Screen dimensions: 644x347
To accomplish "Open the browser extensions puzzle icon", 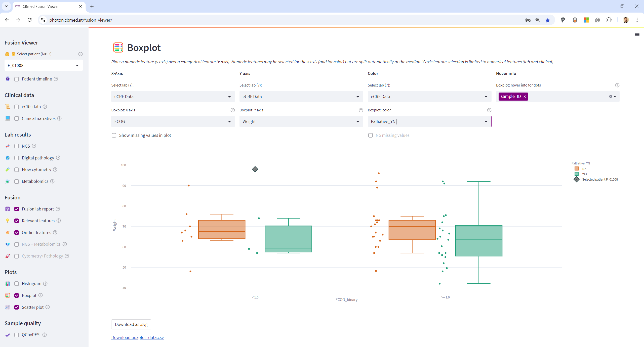I will click(609, 20).
